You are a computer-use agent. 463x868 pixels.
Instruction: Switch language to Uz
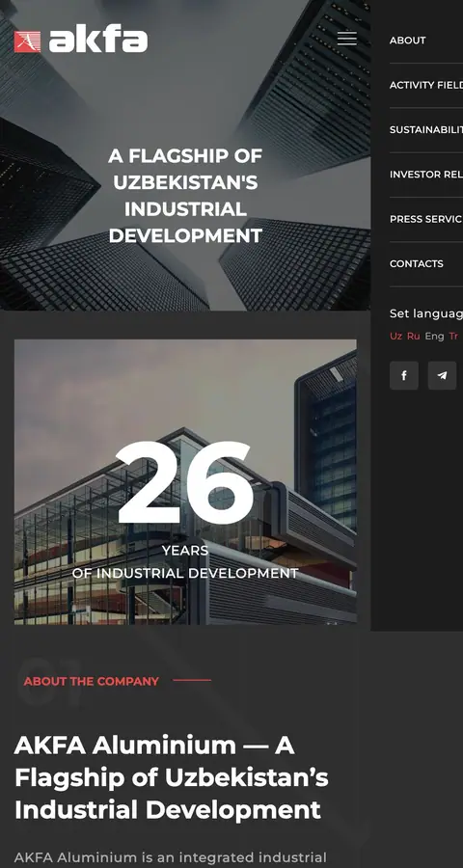click(396, 336)
